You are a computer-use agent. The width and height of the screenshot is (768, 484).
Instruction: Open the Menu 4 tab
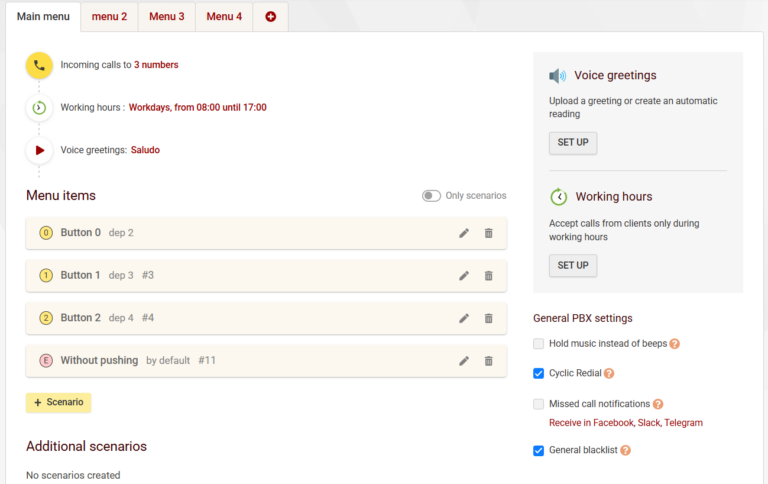coord(224,17)
